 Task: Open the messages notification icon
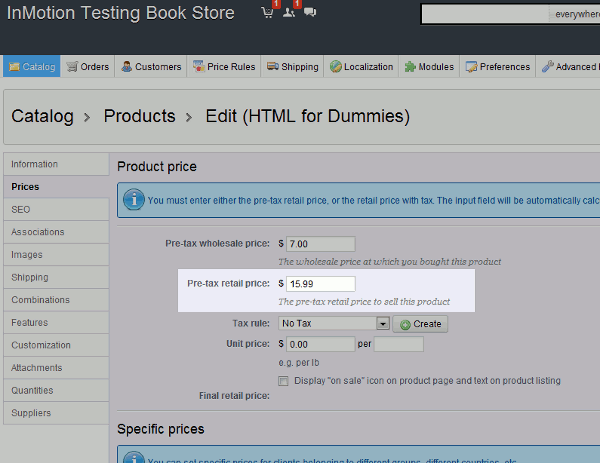click(x=310, y=13)
